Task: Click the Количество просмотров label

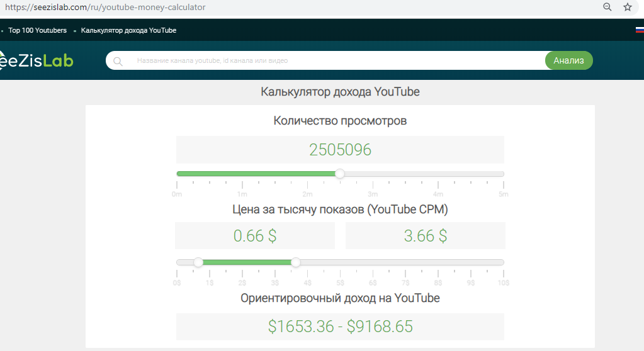Action: [340, 121]
